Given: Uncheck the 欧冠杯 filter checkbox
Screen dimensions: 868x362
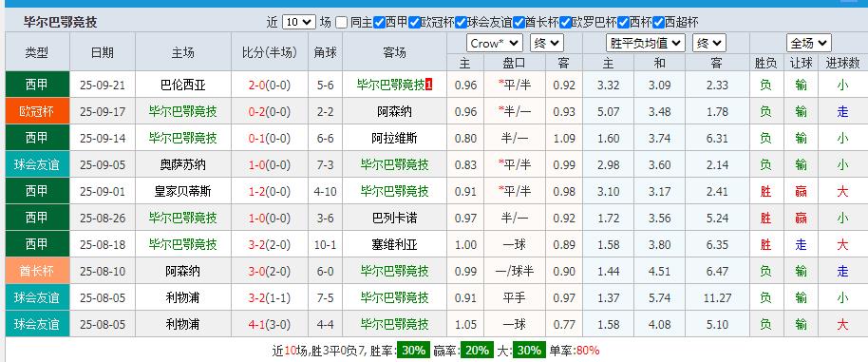Looking at the screenshot, I should [x=415, y=23].
